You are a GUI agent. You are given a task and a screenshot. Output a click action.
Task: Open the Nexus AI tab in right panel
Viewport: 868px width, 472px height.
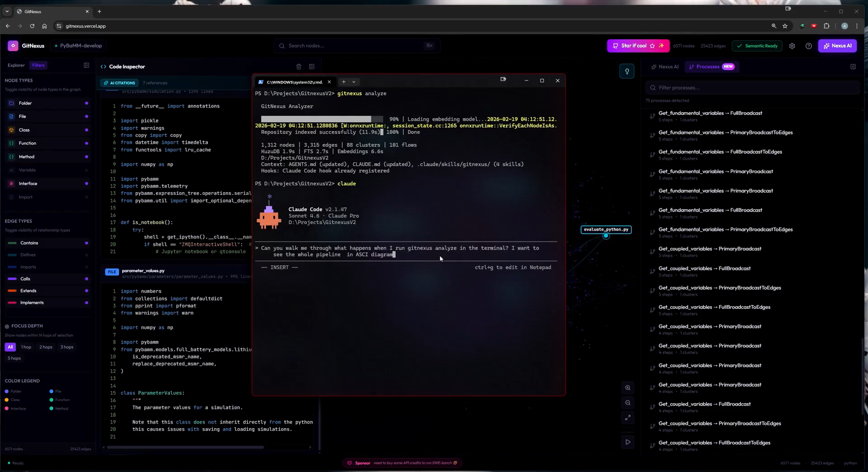tap(665, 66)
